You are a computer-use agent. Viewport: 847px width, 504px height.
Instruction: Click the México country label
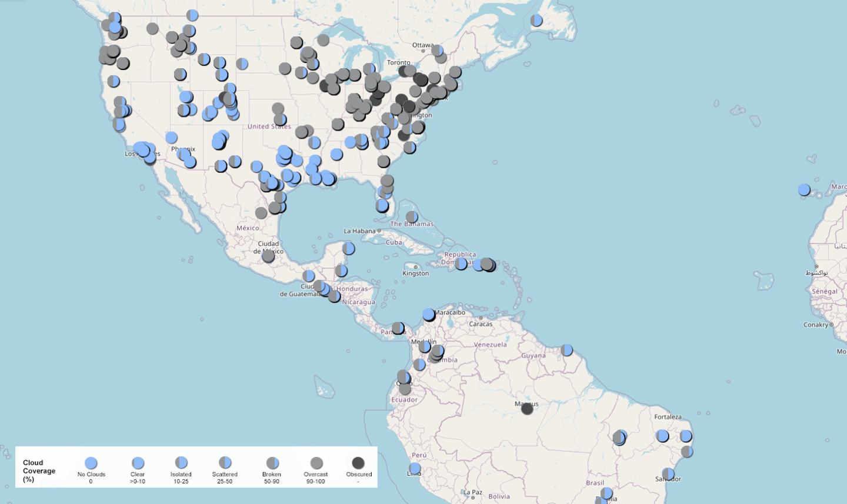tap(248, 228)
